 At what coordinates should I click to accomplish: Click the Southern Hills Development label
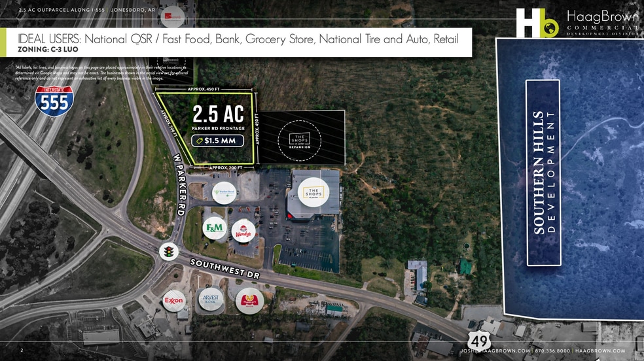(x=543, y=173)
